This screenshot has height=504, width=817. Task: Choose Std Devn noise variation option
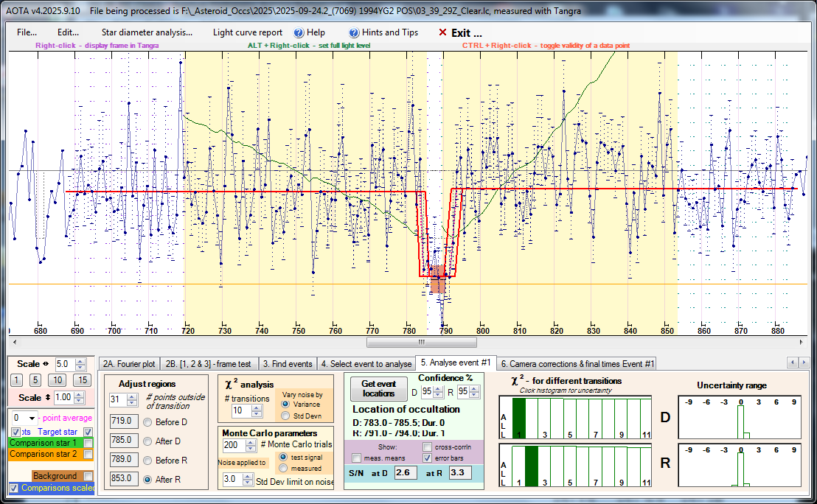[285, 416]
